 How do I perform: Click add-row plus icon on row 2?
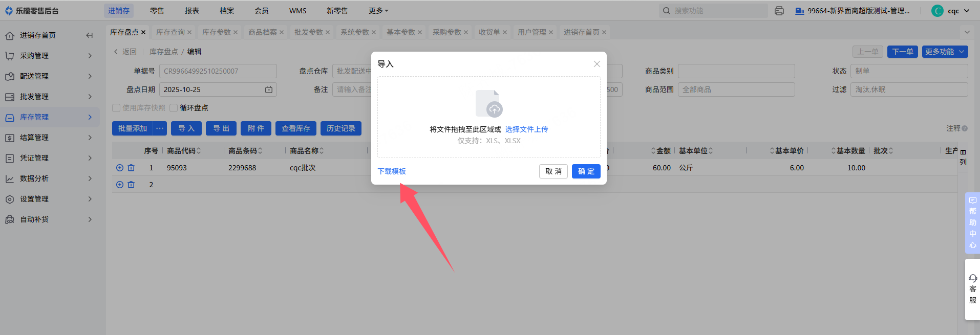120,185
